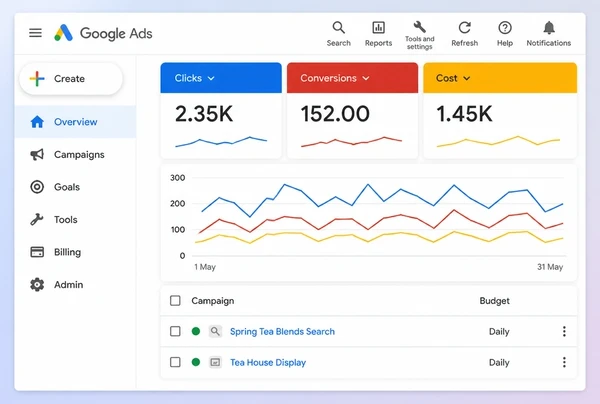600x404 pixels.
Task: Click the Billing card icon
Action: click(37, 252)
